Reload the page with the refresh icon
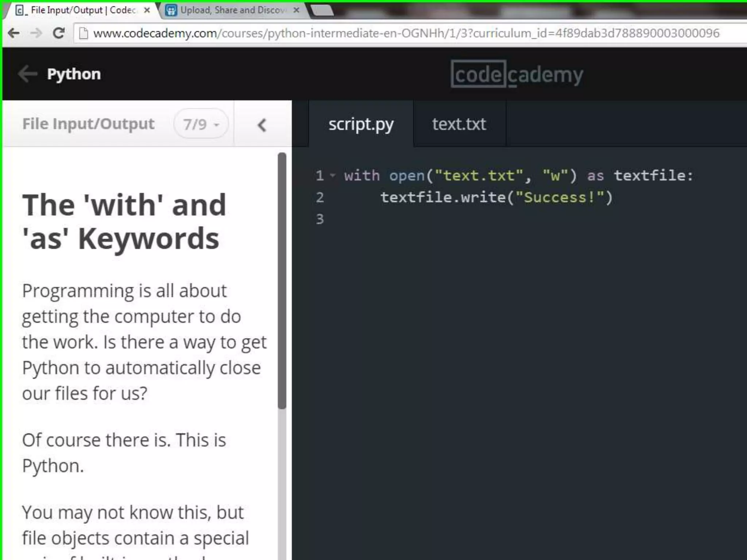This screenshot has width=747, height=560. pos(58,33)
